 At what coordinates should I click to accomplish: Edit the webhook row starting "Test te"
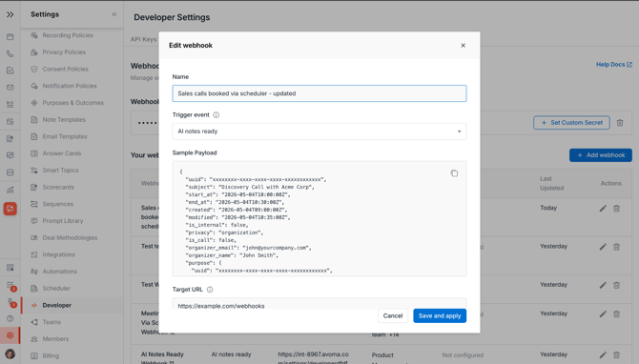[x=603, y=247]
